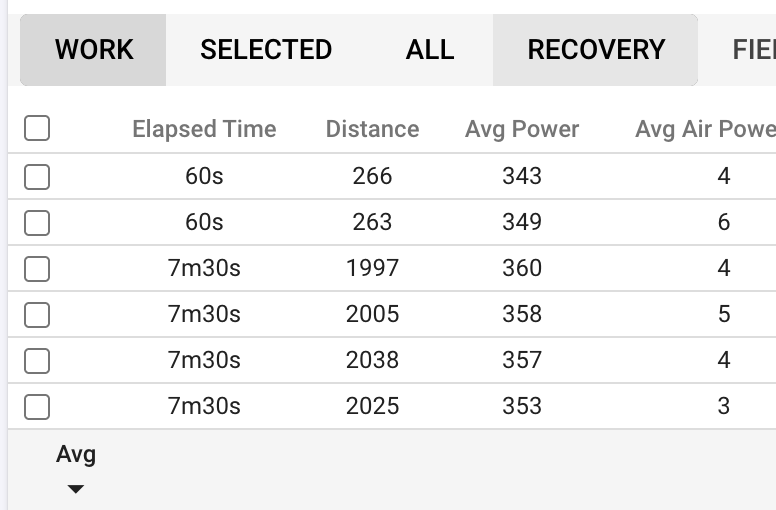Show the ALL laps tab

pyautogui.click(x=430, y=50)
